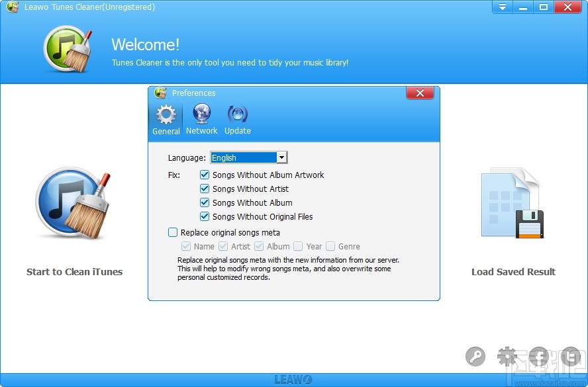Click Load Saved Result

point(513,272)
